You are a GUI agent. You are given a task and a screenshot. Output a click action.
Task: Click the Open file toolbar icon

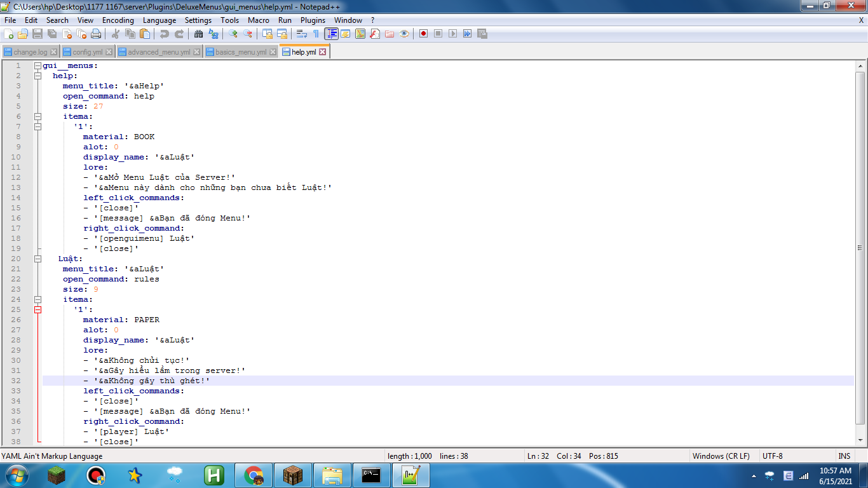coord(23,34)
